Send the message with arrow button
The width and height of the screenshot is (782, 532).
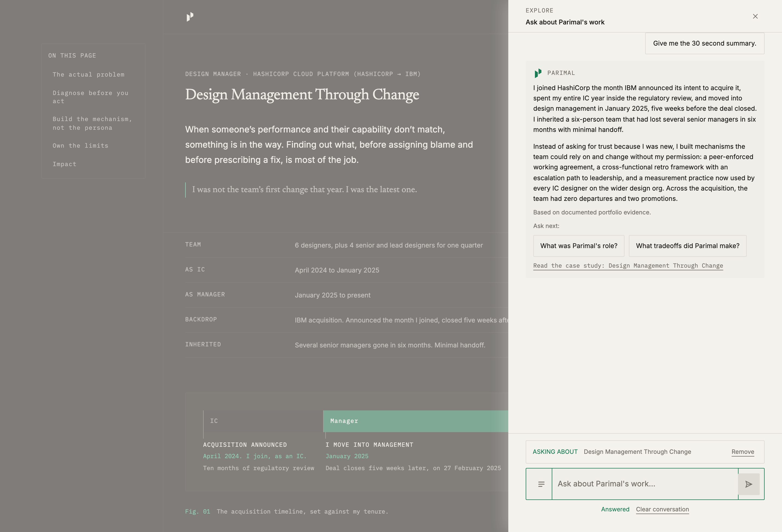tap(749, 484)
